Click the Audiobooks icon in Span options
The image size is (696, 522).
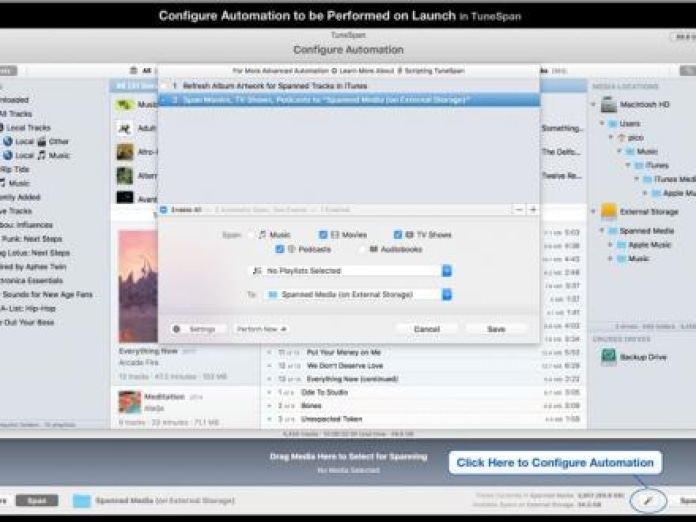(374, 249)
